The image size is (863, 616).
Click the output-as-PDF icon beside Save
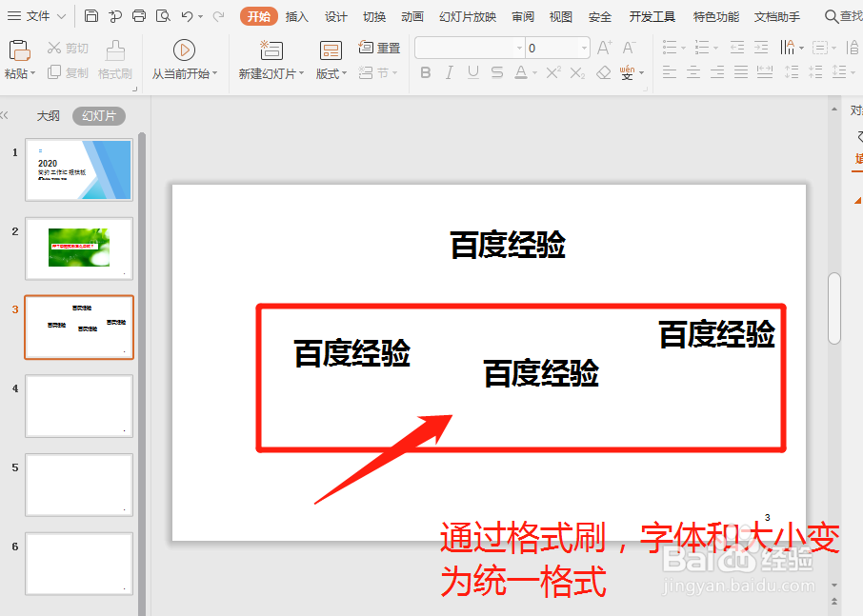pos(115,16)
